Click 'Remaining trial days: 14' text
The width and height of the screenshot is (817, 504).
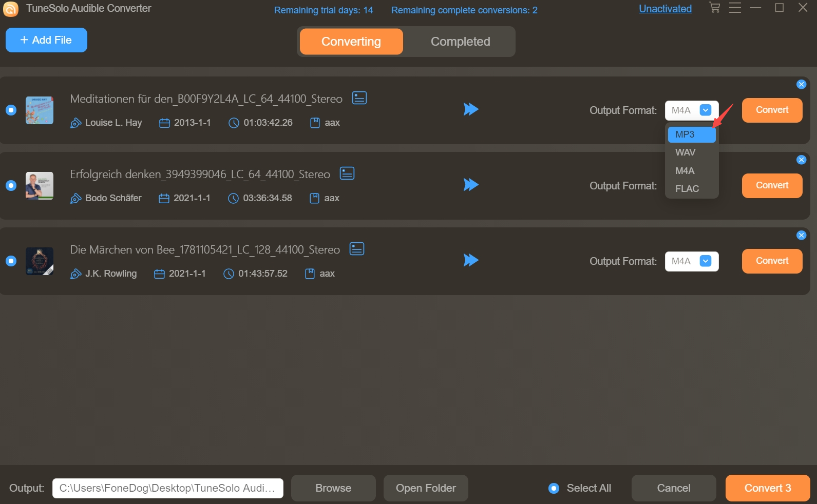[x=324, y=10]
